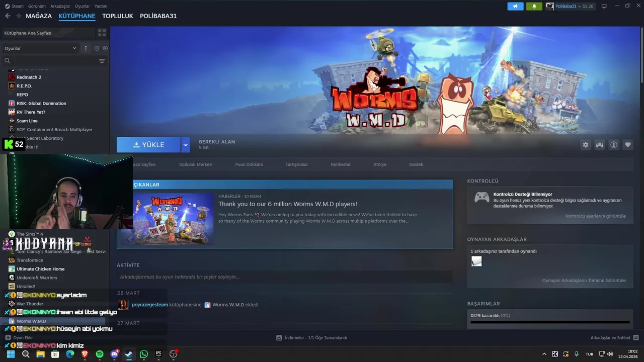Open Epic Games Launcher from taskbar

coord(158,354)
